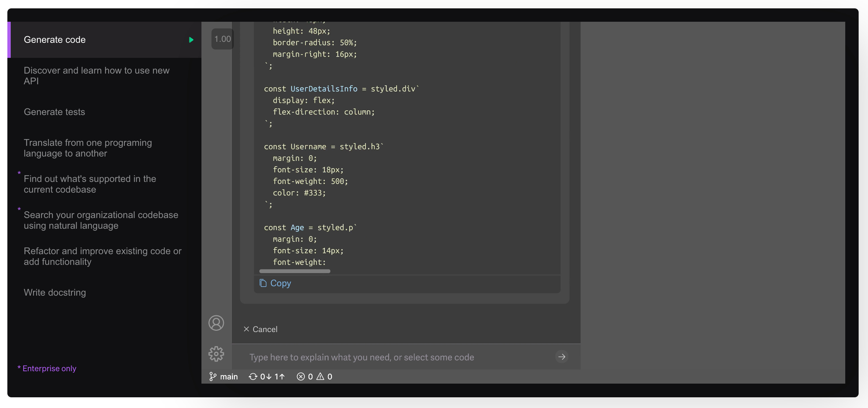Viewport: 868px width, 408px height.
Task: Open the settings gear icon
Action: click(x=216, y=354)
